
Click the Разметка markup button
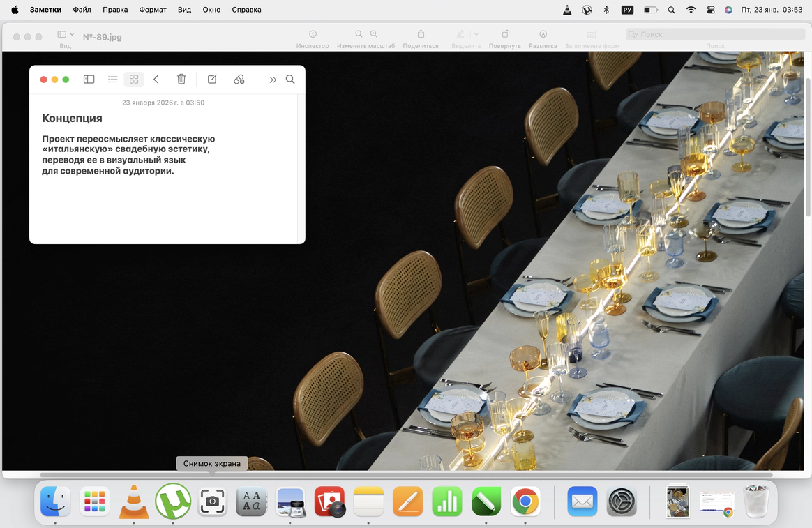[543, 34]
